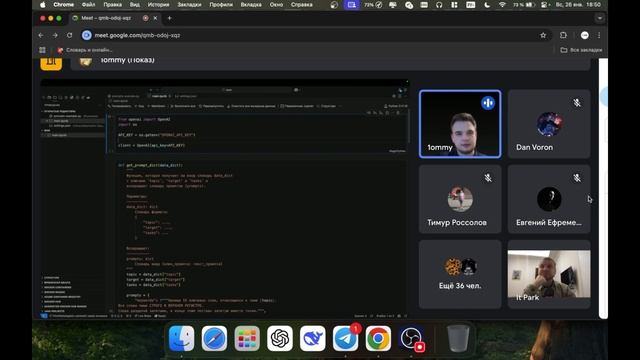The height and width of the screenshot is (360, 640).
Task: Click the Wi-Fi icon in the menu bar
Action: point(502,5)
